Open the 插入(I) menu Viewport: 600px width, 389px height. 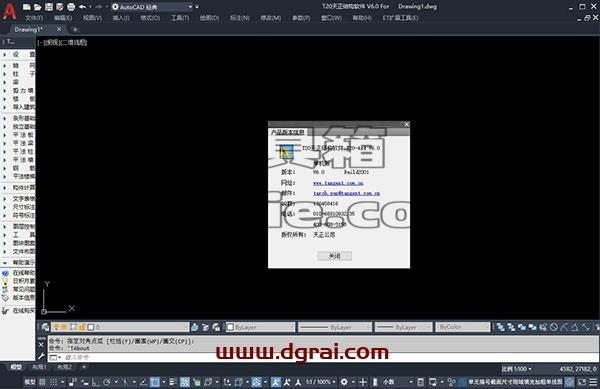(121, 18)
